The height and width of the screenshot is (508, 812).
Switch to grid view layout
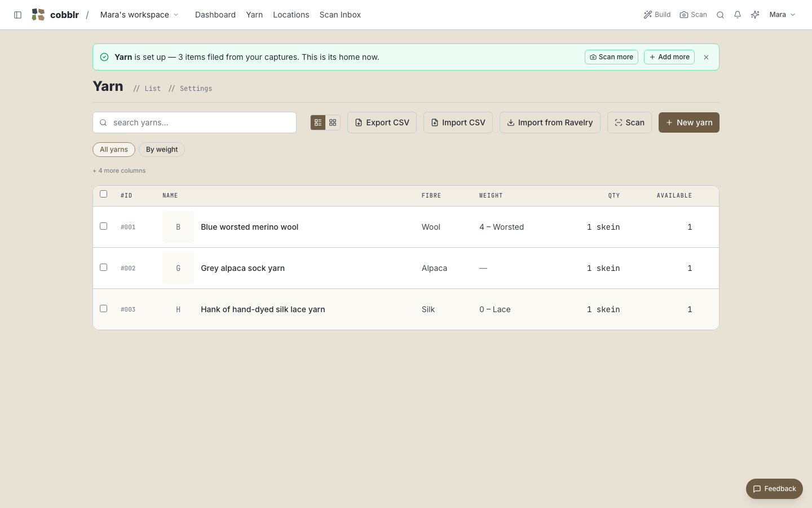pos(333,122)
